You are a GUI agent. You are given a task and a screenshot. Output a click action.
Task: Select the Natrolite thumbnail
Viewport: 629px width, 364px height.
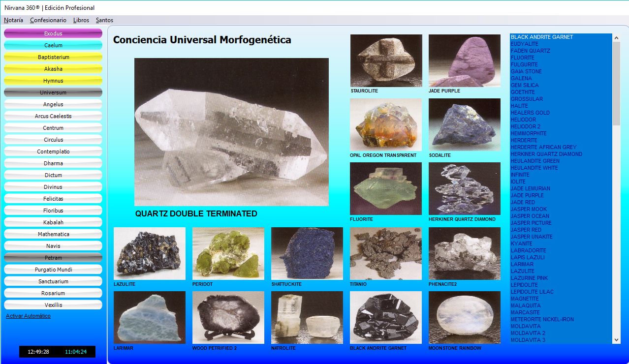pos(307,317)
